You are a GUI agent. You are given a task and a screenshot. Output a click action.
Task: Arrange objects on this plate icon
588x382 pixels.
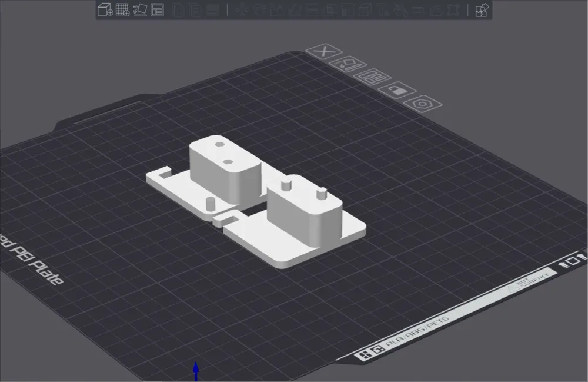click(x=372, y=77)
